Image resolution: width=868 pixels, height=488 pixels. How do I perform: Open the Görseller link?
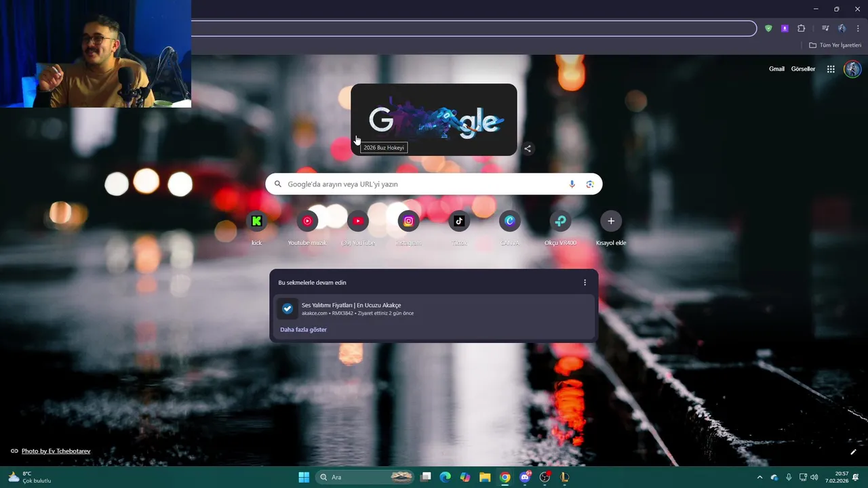(803, 69)
